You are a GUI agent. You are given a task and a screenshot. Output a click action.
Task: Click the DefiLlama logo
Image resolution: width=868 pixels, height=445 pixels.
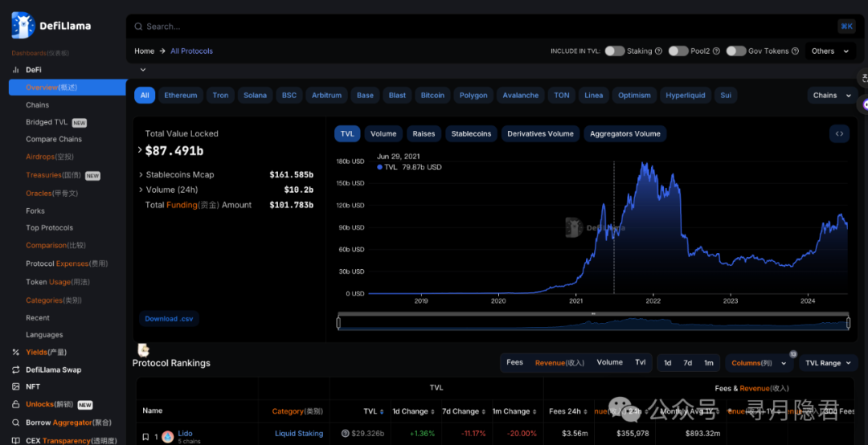(x=51, y=26)
